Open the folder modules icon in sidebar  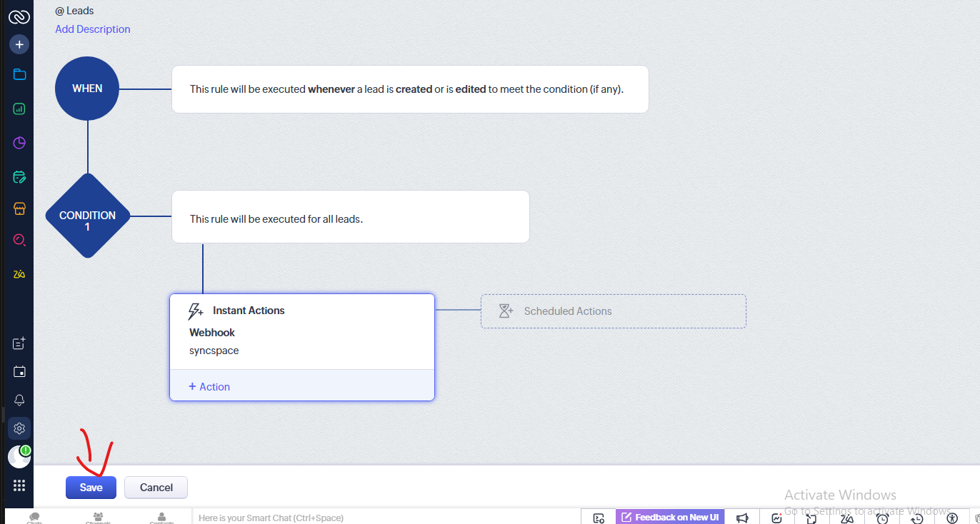tap(19, 75)
